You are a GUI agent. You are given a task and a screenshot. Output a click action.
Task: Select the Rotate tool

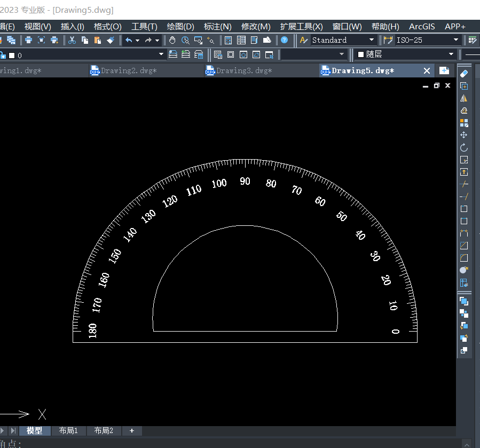[464, 147]
